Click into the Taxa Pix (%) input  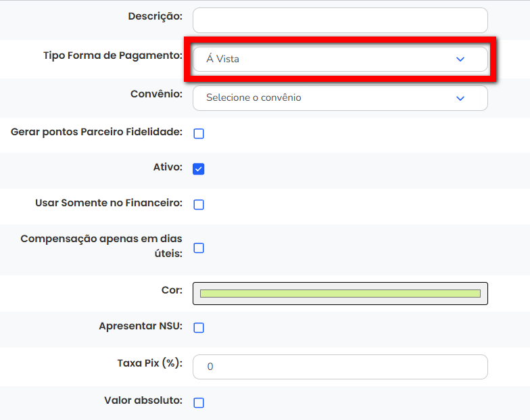(340, 367)
